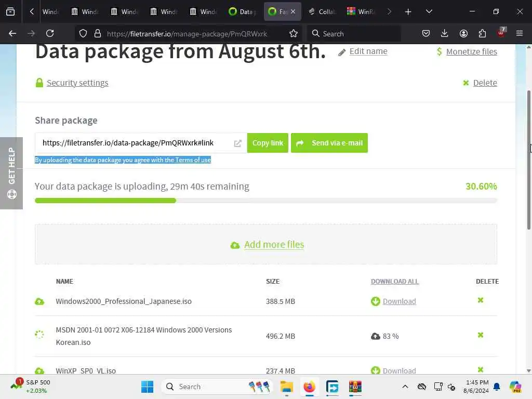Focus the URL address bar
The image size is (532, 399).
(187, 34)
